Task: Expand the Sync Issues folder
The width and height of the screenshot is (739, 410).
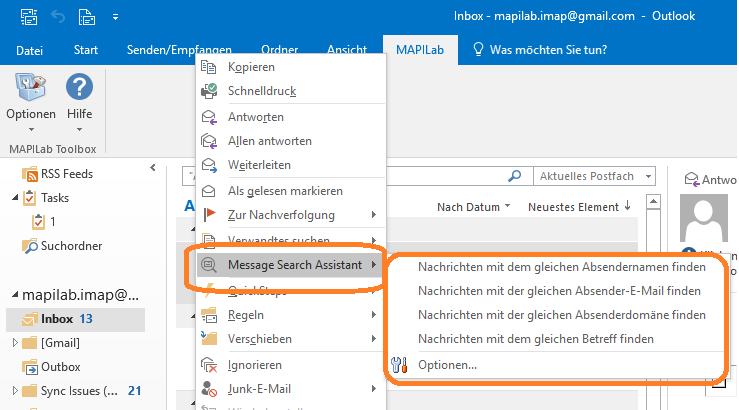Action: [x=15, y=391]
